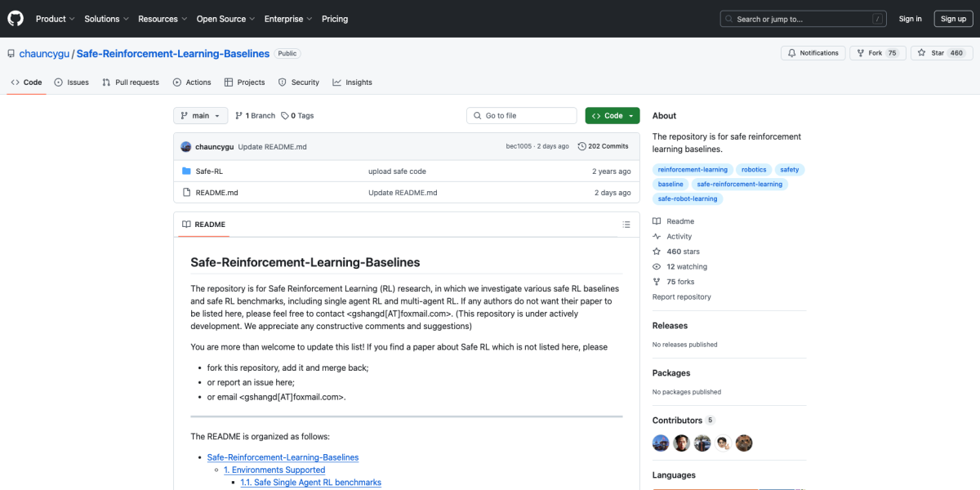Click the book icon beside Readme
The width and height of the screenshot is (980, 490).
click(x=656, y=220)
